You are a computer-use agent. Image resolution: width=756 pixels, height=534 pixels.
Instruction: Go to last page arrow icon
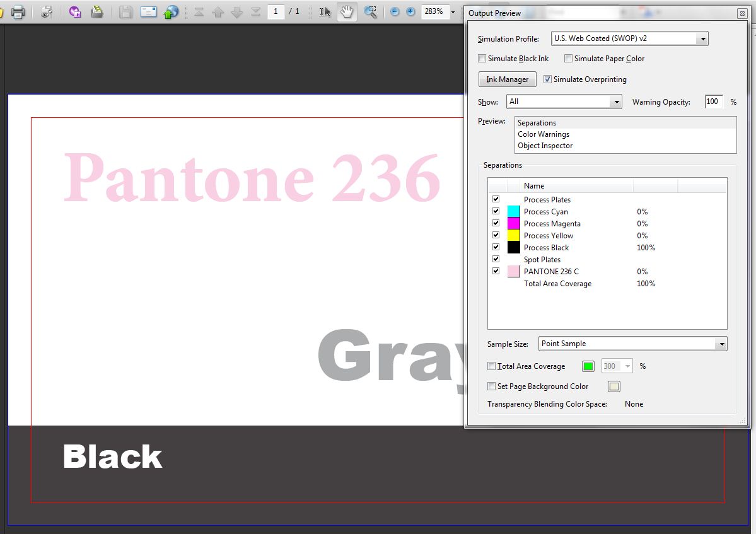pos(255,11)
